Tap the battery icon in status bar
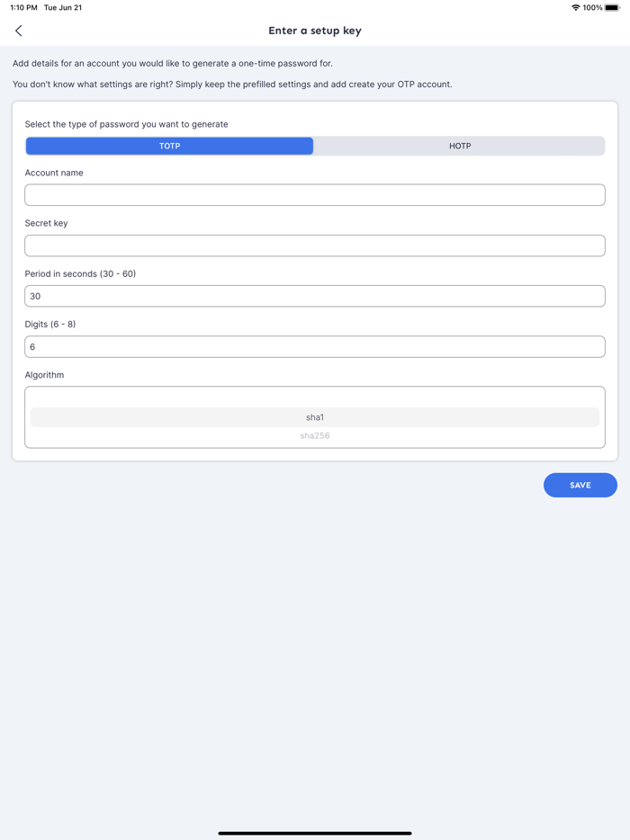Image resolution: width=630 pixels, height=840 pixels. click(x=612, y=8)
